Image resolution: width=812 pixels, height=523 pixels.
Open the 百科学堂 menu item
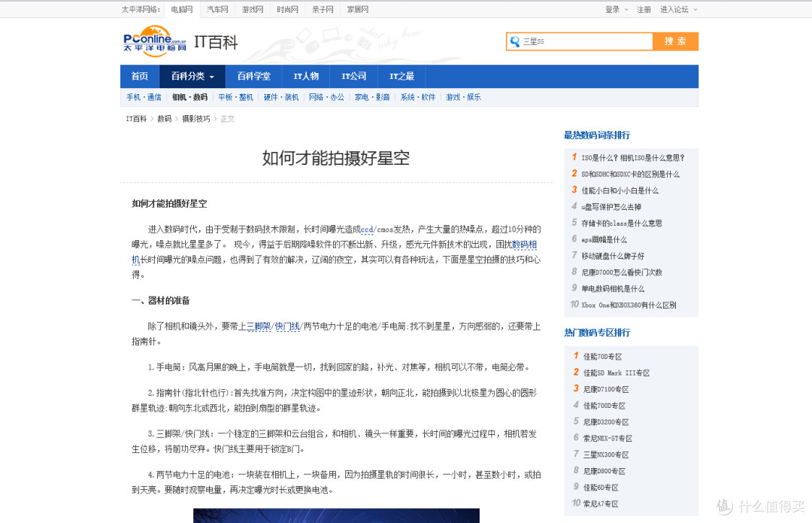pyautogui.click(x=254, y=76)
